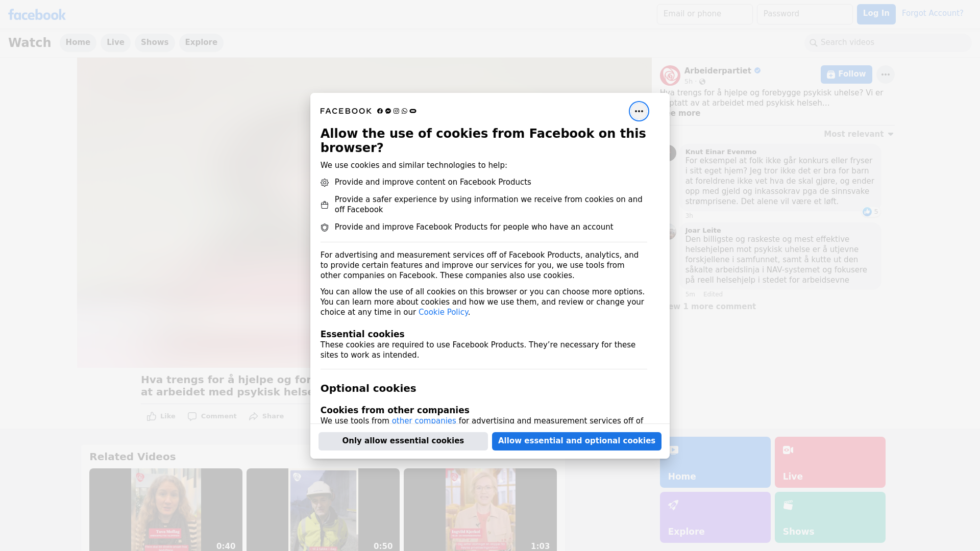The height and width of the screenshot is (551, 980).
Task: Click the WhatsApp icon in dialog header
Action: point(404,111)
